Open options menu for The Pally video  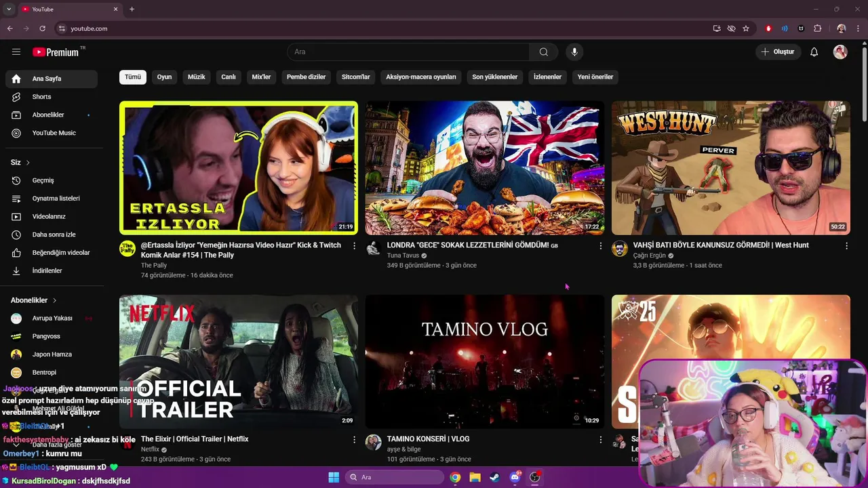tap(354, 246)
